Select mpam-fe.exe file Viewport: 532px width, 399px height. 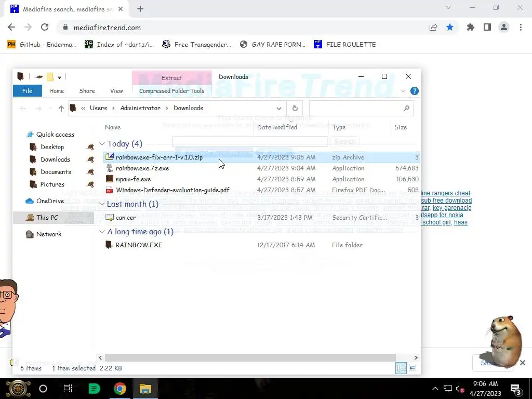[262, 179]
